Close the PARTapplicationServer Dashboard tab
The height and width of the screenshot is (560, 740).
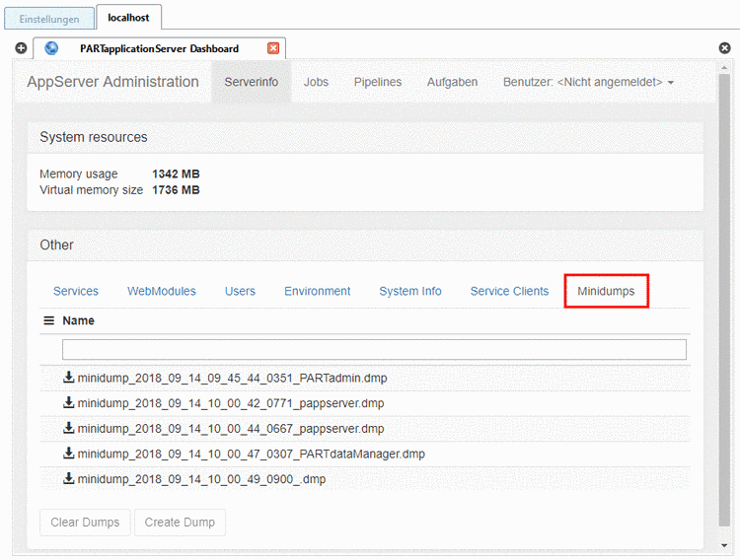pyautogui.click(x=273, y=48)
